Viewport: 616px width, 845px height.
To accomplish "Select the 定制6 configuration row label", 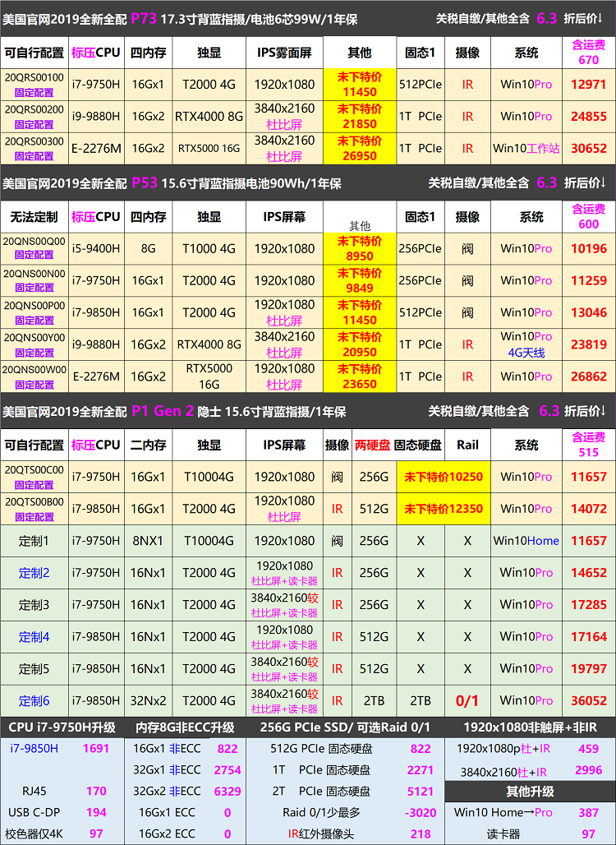I will click(34, 700).
